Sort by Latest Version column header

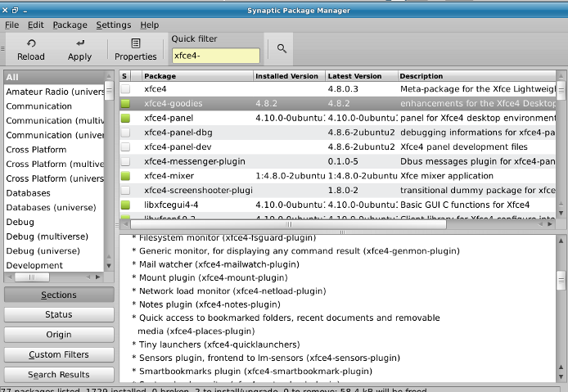point(361,76)
